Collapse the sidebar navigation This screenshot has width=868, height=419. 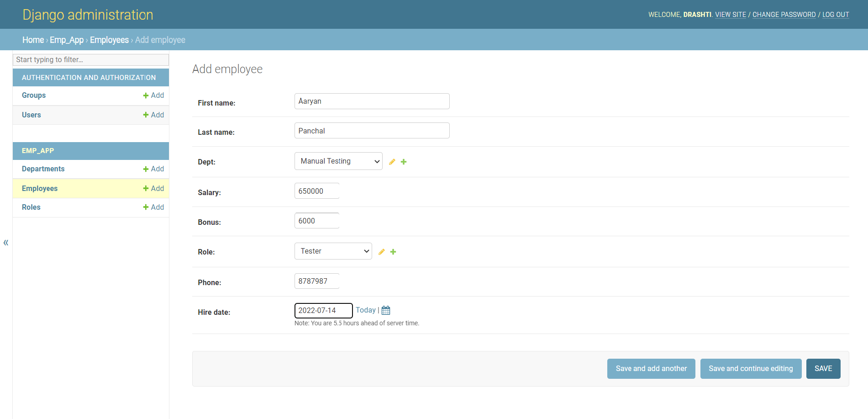(6, 243)
